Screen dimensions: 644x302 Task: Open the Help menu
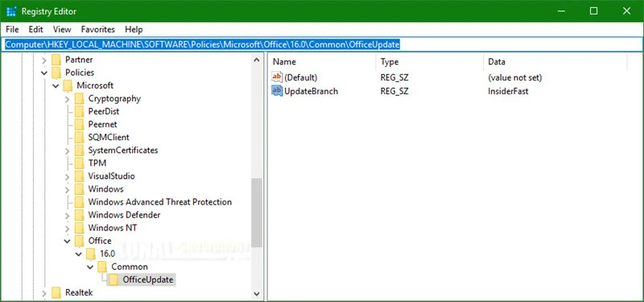[x=134, y=29]
